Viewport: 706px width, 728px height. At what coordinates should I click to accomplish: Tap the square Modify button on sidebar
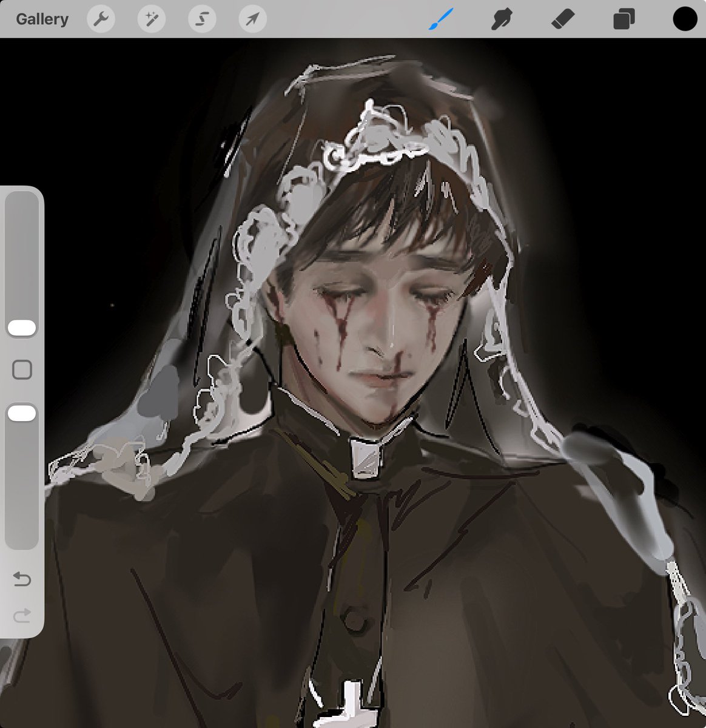pos(22,369)
